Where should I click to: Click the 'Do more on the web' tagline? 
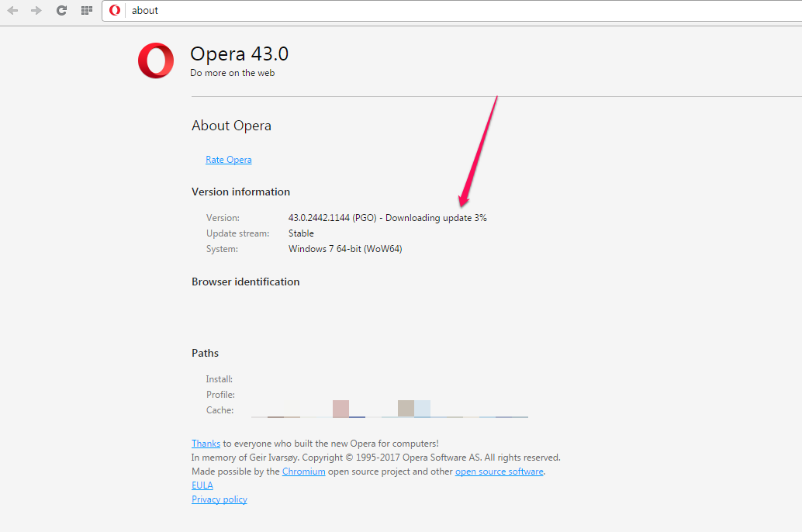232,73
